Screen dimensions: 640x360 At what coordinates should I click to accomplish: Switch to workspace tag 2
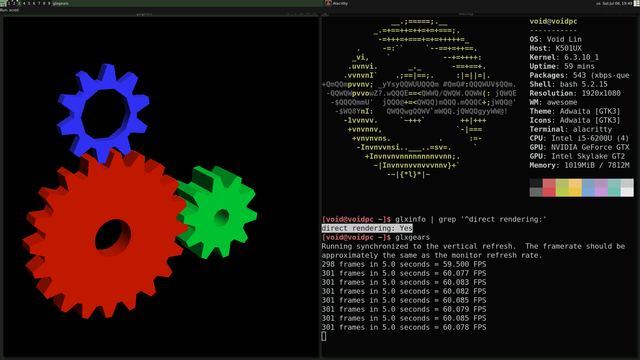click(14, 3)
